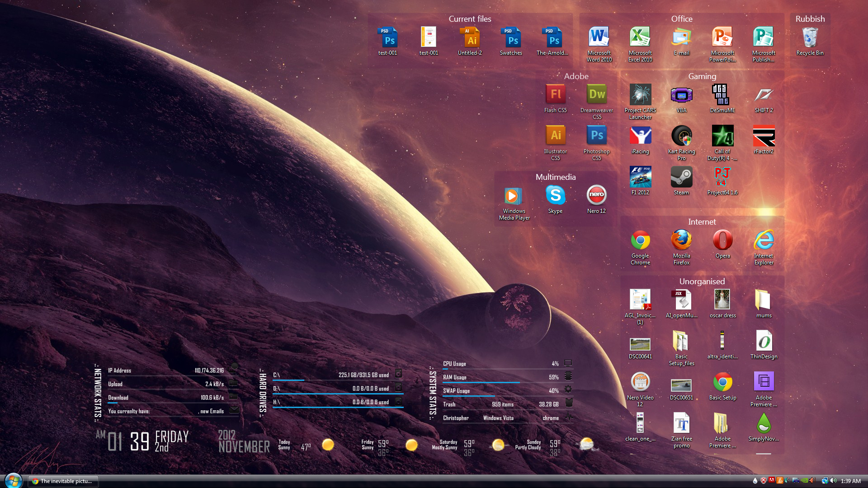Launch Nero 12 icon
This screenshot has width=868, height=488.
pyautogui.click(x=596, y=195)
